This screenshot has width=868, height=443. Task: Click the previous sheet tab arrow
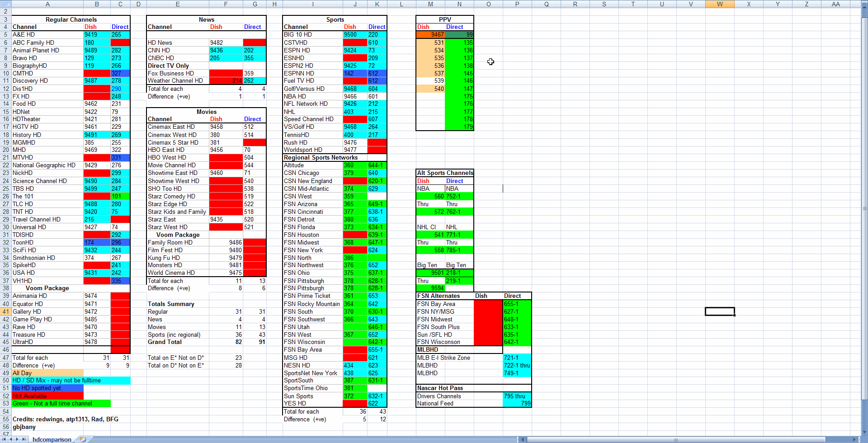coord(11,439)
